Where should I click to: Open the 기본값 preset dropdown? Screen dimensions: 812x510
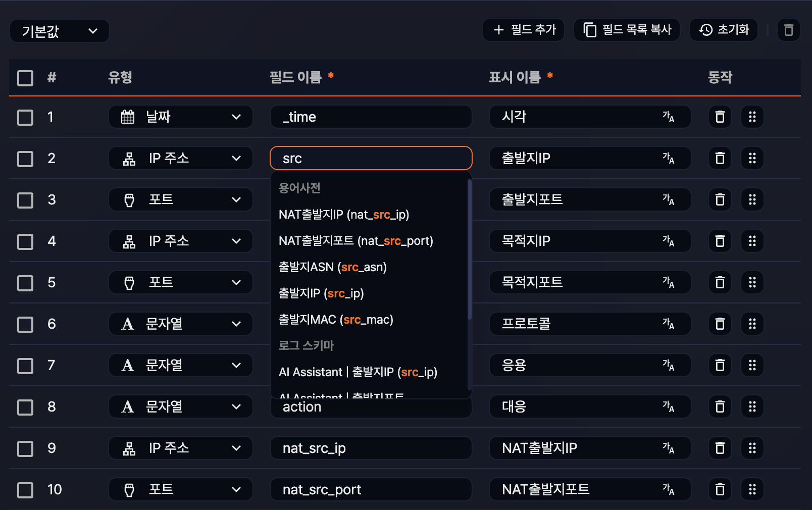pos(60,31)
